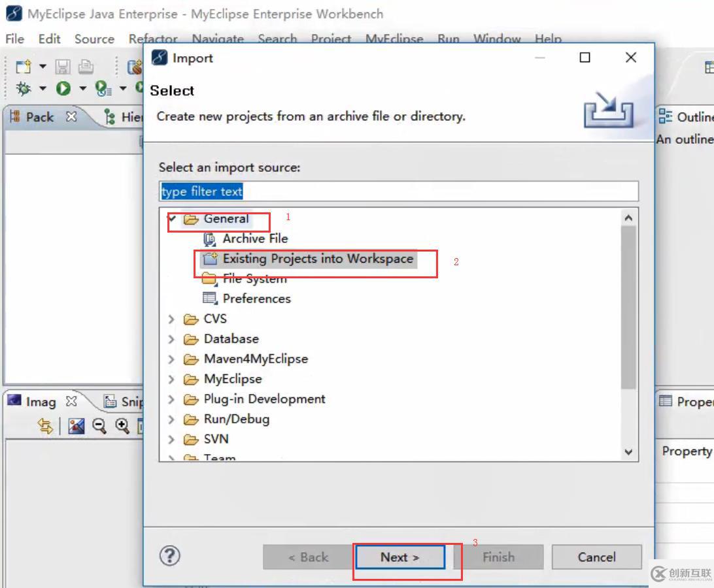Close the Package Explorer tab

(71, 116)
